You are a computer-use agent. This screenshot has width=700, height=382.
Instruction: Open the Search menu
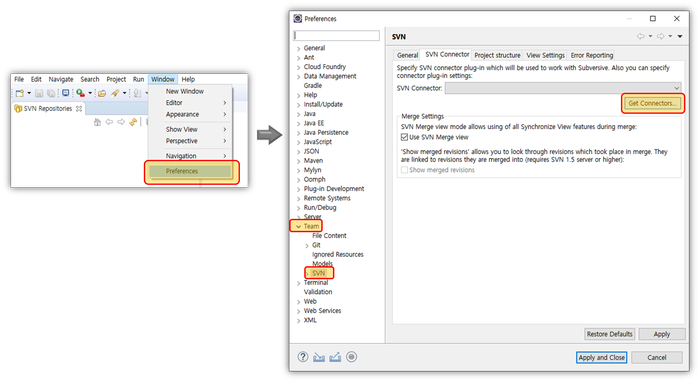tap(90, 79)
